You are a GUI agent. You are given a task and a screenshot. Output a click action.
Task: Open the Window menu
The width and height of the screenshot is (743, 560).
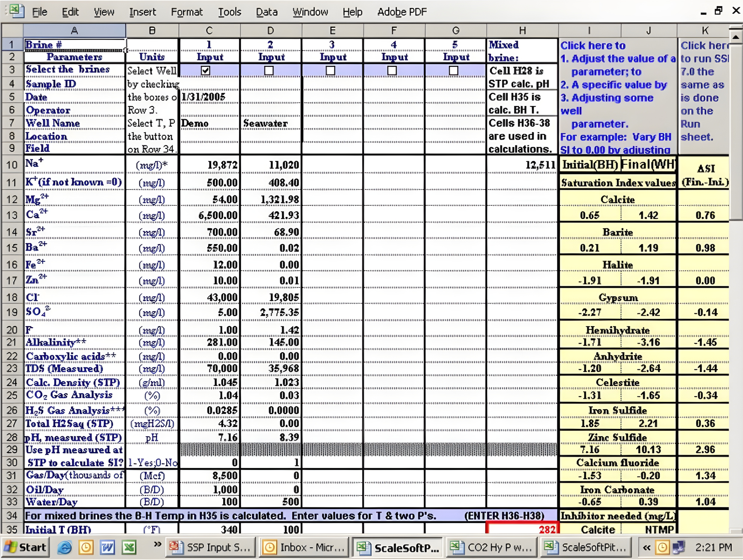pyautogui.click(x=310, y=12)
